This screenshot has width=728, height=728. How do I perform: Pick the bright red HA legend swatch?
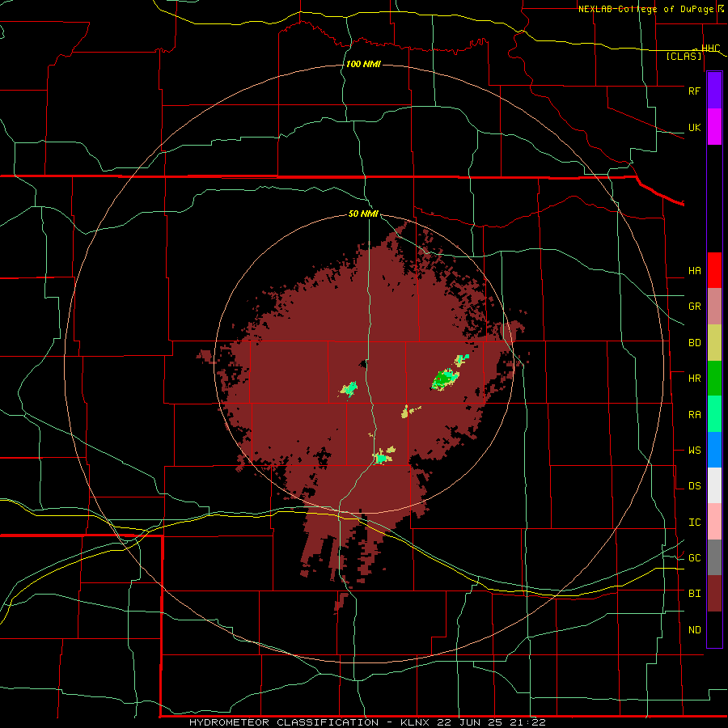coord(714,270)
